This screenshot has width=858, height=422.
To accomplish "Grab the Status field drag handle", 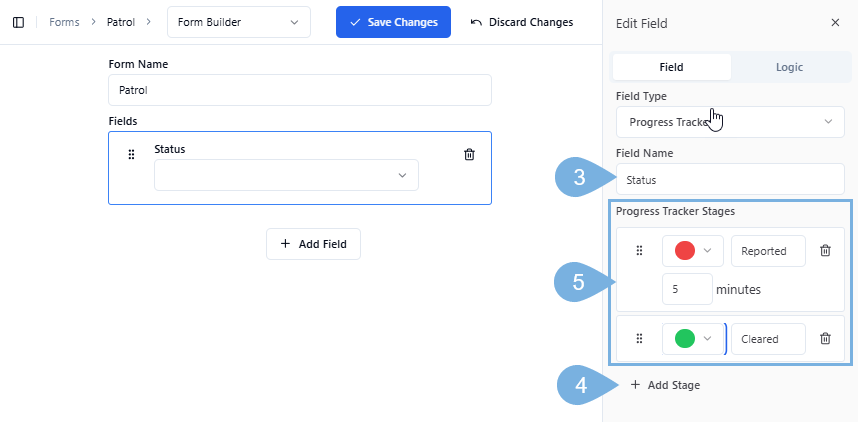I will (x=131, y=155).
